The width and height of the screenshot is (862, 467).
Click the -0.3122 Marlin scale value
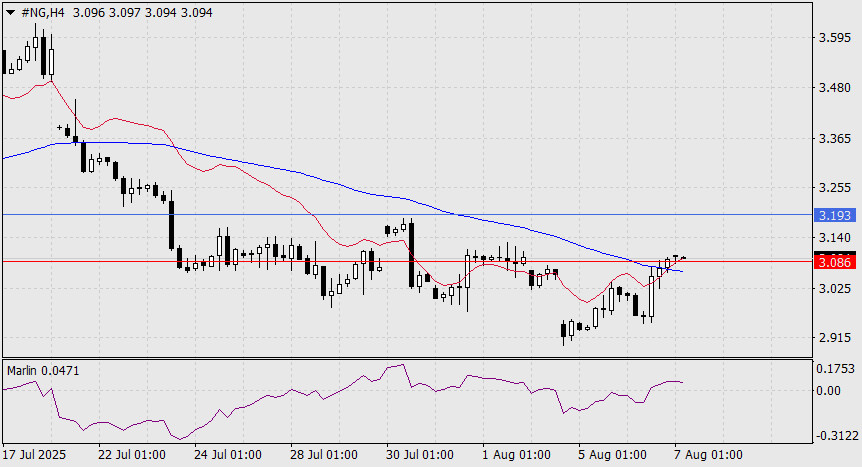837,436
